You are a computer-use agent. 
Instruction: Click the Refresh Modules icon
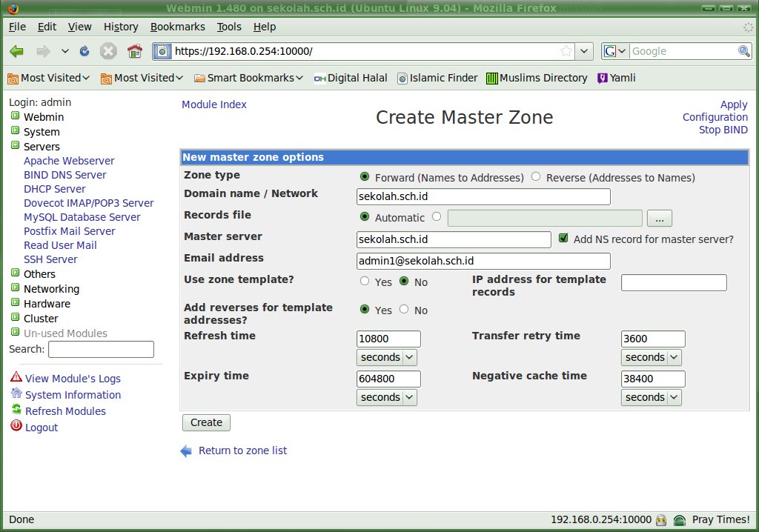click(x=16, y=410)
